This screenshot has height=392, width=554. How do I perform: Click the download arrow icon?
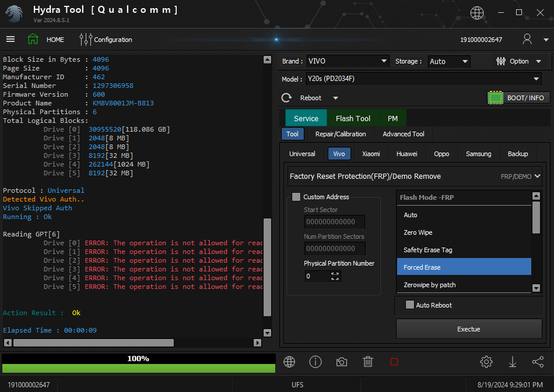(x=513, y=362)
